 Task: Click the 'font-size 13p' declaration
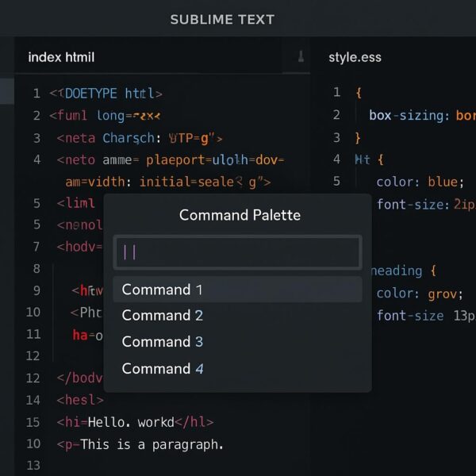pyautogui.click(x=426, y=316)
